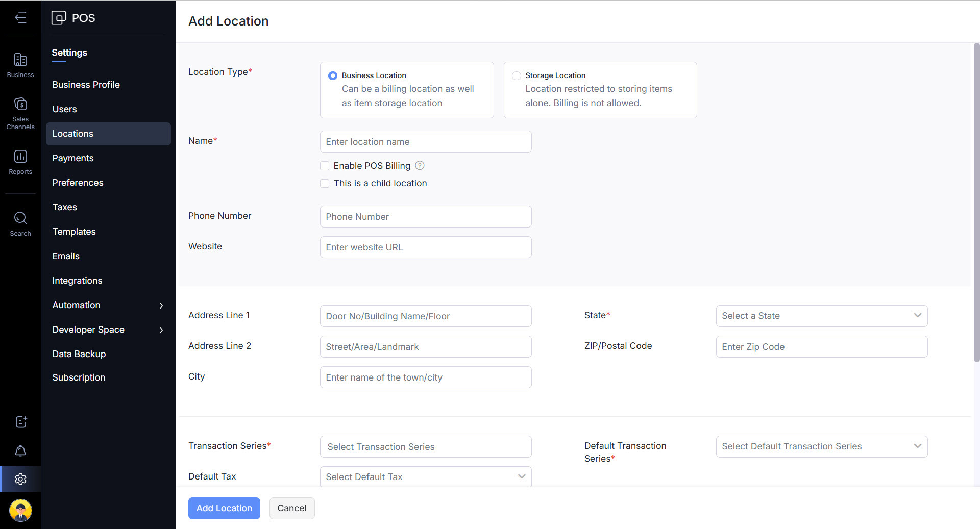Check 'This is a child location'
The image size is (980, 529).
pyautogui.click(x=325, y=183)
